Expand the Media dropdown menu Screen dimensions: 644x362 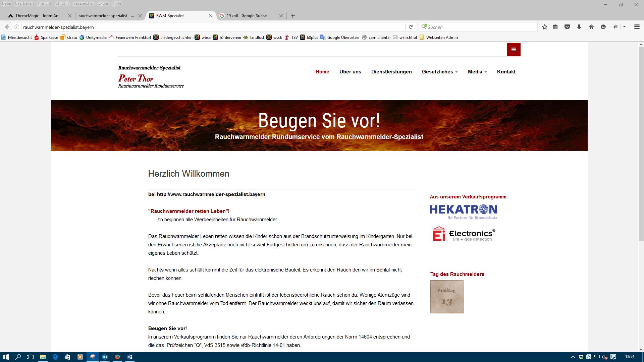pos(477,72)
